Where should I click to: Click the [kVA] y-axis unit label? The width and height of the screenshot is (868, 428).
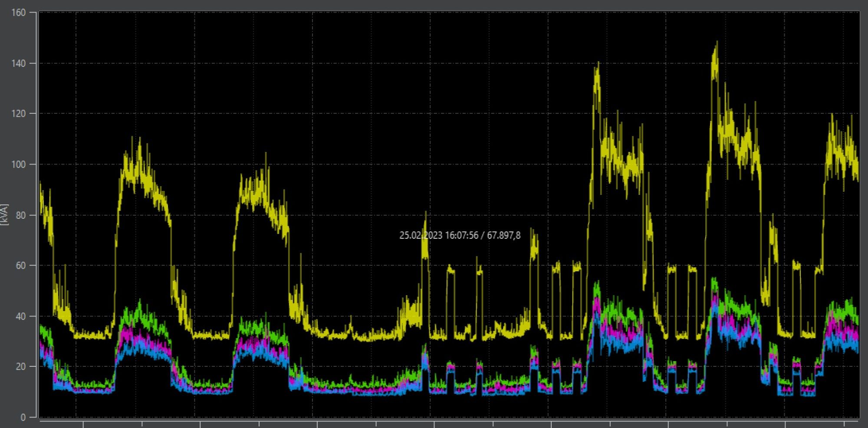5,214
